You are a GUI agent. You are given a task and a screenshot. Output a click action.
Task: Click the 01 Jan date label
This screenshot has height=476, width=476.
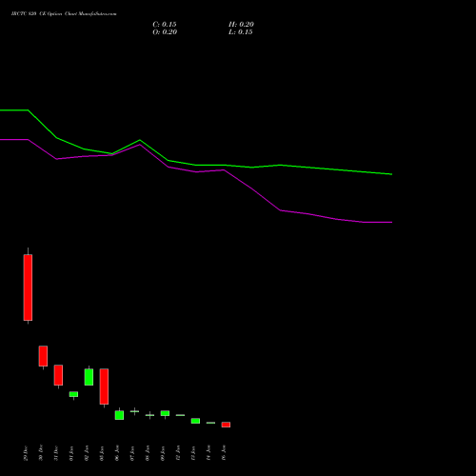pos(71,453)
